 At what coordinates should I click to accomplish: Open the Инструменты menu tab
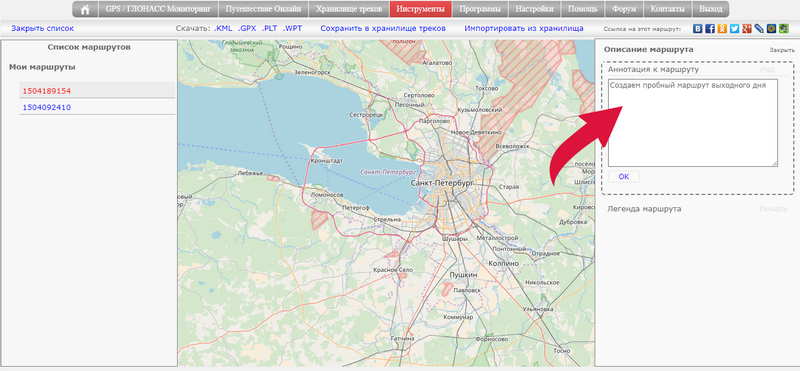point(420,9)
